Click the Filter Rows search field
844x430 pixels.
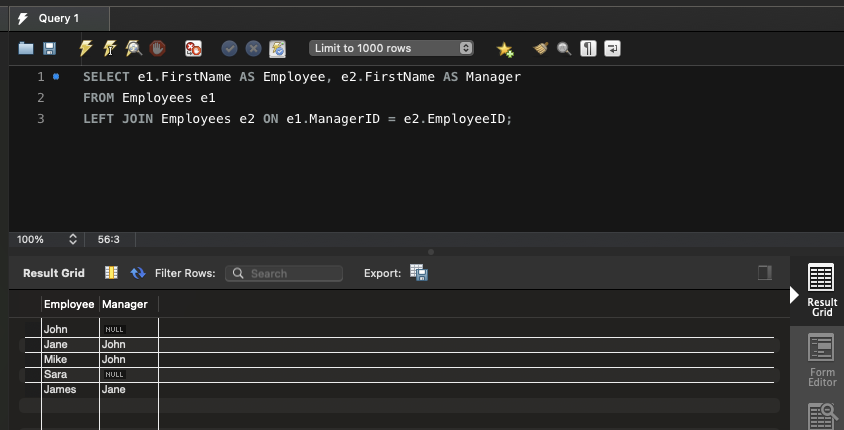(x=284, y=273)
